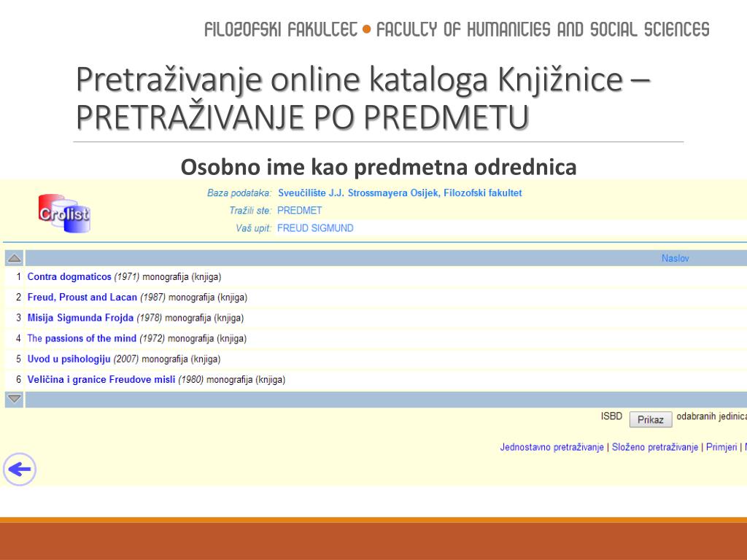Click the round blue back arrow
Viewport: 747px width, 560px height.
20,470
